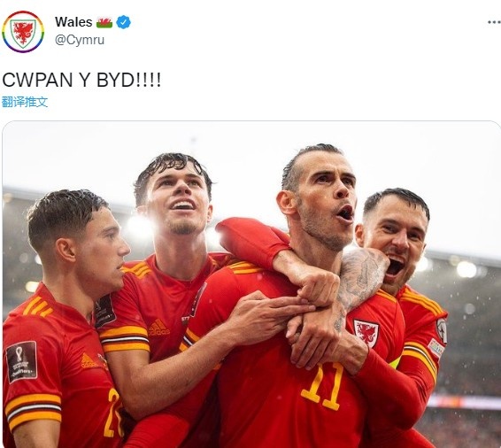Click the curly wet-haired player's face
Image resolution: width=501 pixels, height=448 pixels.
tap(179, 200)
